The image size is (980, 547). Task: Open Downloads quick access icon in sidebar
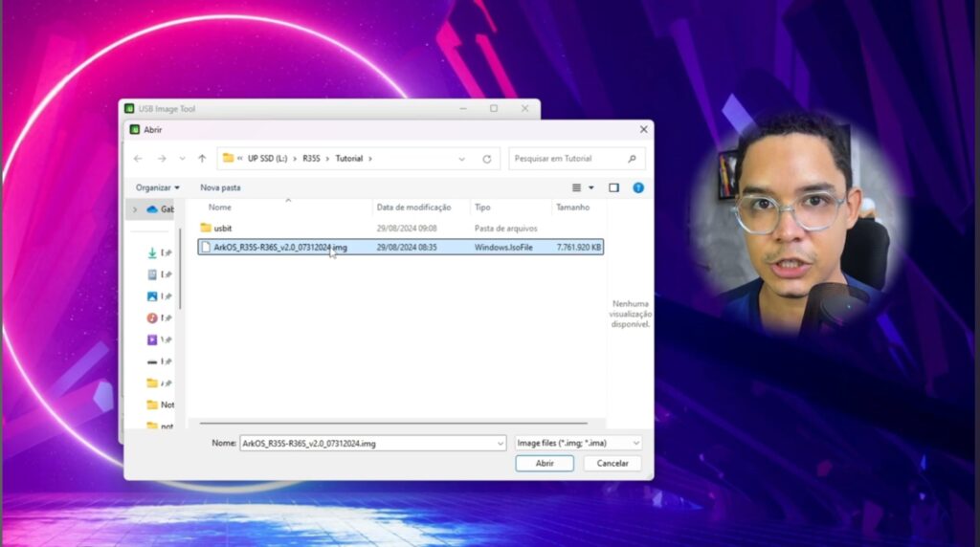pos(152,252)
